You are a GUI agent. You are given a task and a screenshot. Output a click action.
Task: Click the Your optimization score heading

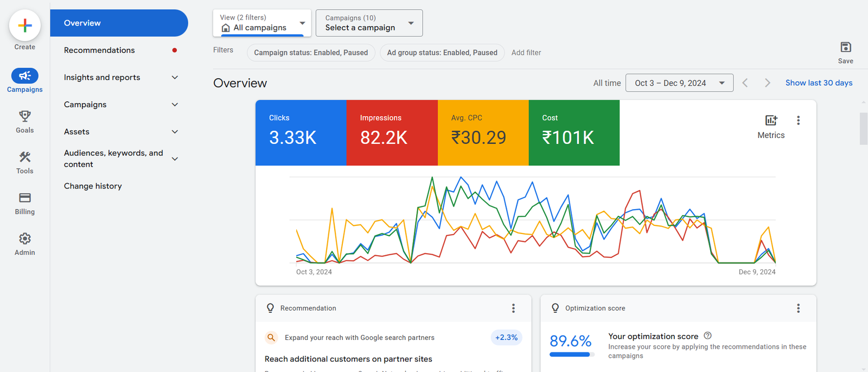click(653, 336)
